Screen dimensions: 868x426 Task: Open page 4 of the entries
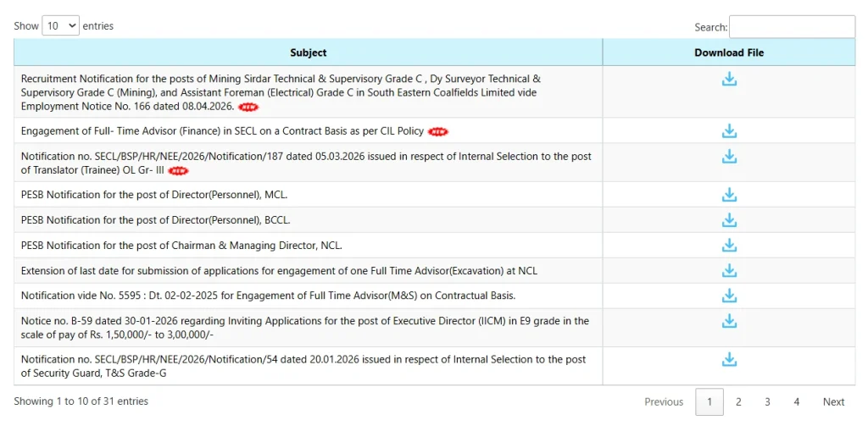(x=796, y=402)
